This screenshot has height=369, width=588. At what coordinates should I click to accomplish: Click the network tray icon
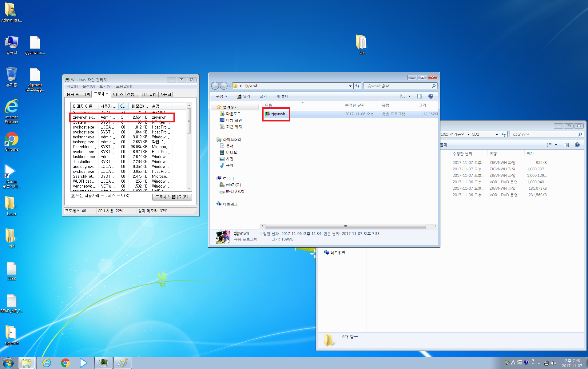[546, 363]
